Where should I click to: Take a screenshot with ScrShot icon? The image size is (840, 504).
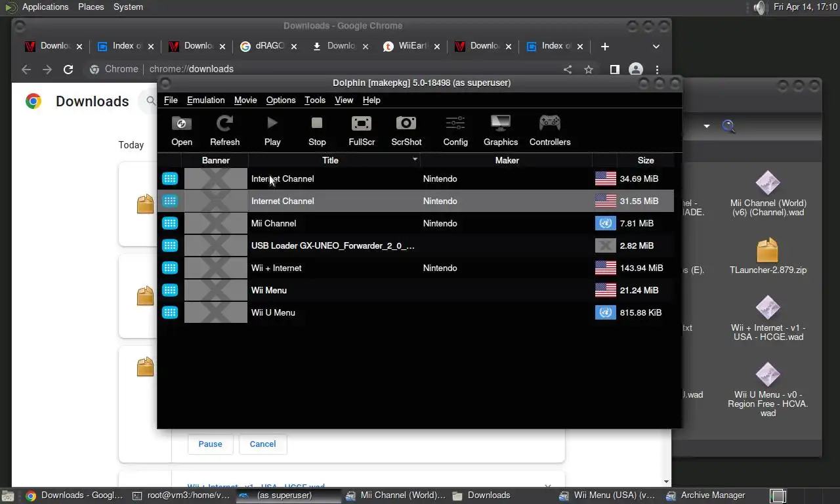pyautogui.click(x=406, y=131)
